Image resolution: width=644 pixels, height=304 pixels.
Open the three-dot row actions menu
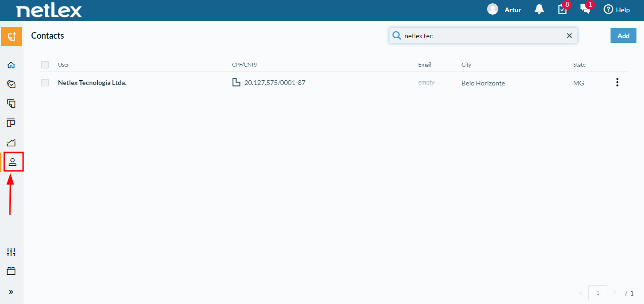coord(617,83)
